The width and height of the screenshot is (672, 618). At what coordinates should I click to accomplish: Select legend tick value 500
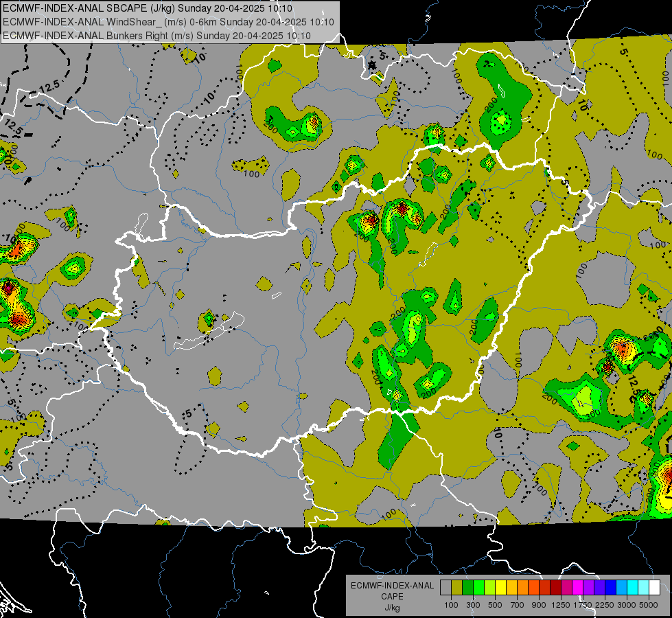(495, 605)
